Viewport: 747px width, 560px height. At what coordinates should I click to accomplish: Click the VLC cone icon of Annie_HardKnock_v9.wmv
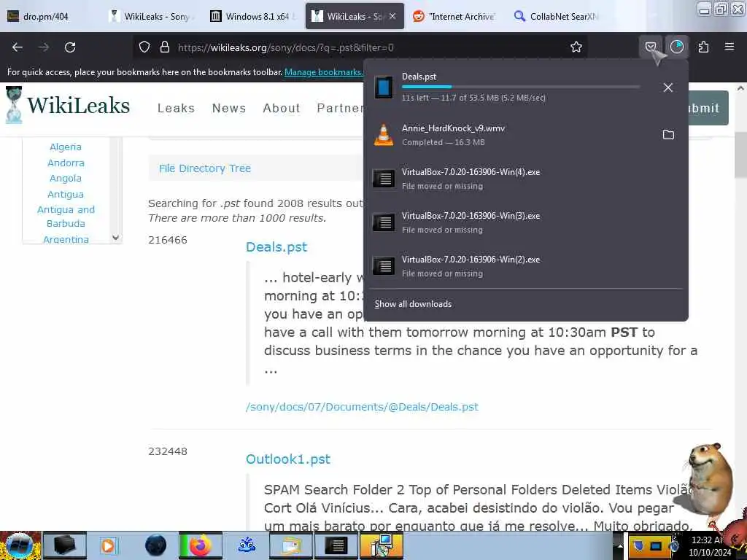[384, 135]
